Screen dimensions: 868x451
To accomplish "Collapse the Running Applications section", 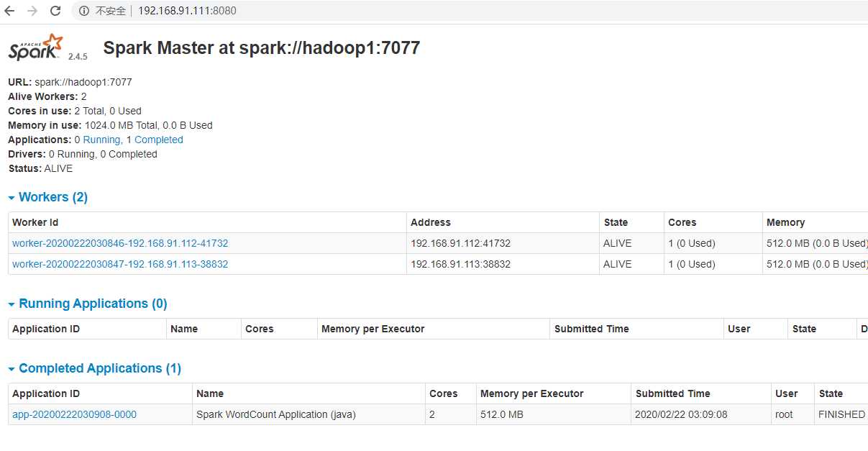I will point(12,304).
